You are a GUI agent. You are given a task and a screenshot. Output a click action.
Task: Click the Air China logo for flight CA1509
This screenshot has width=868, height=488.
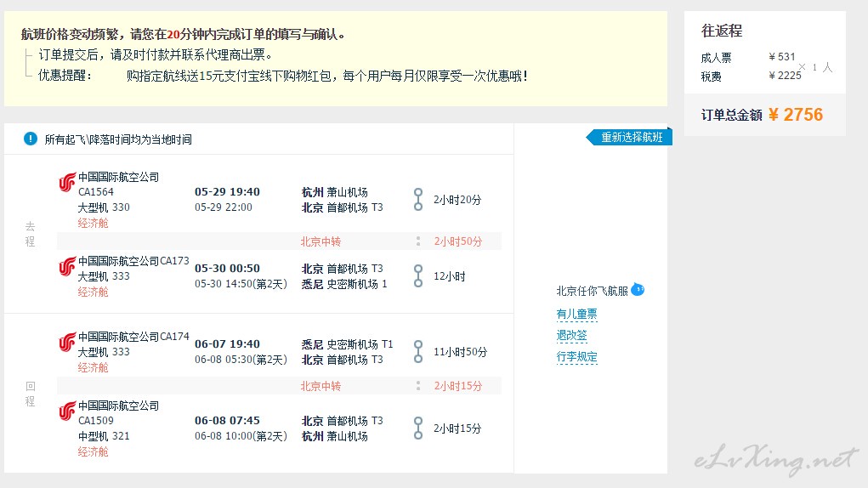pos(67,411)
